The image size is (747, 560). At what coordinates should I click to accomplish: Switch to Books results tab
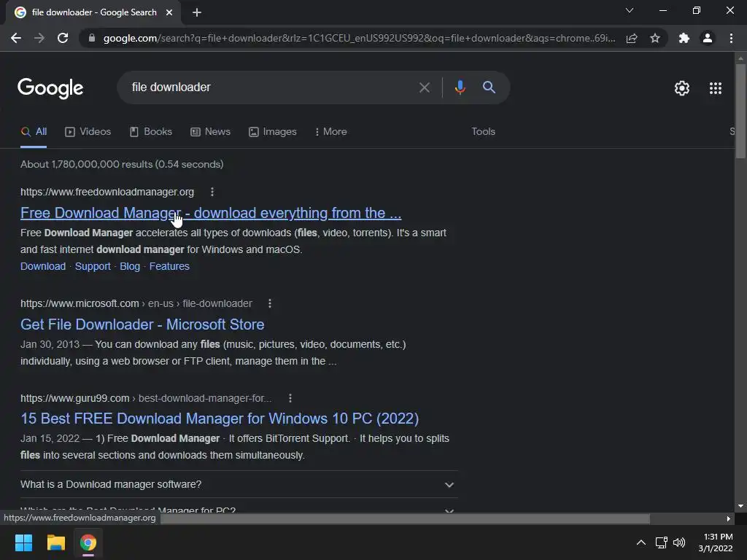click(x=151, y=132)
